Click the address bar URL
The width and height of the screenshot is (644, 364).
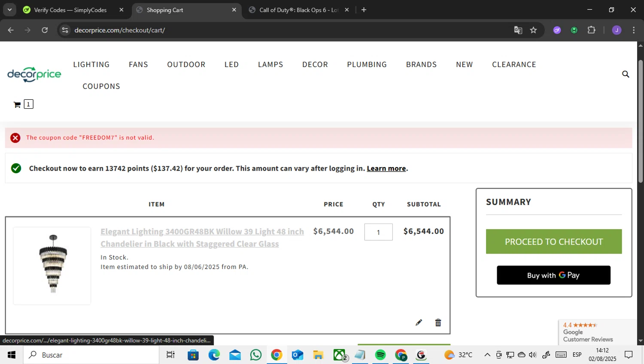point(120,30)
